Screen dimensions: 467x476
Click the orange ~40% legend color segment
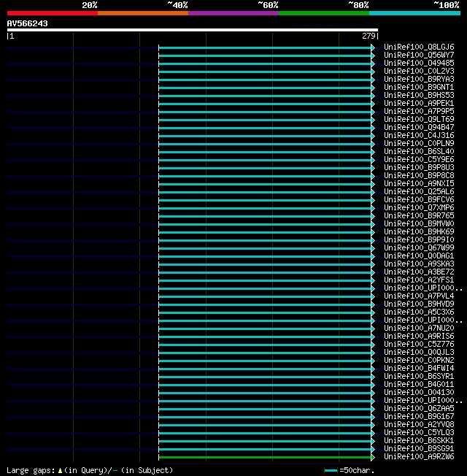coord(143,13)
